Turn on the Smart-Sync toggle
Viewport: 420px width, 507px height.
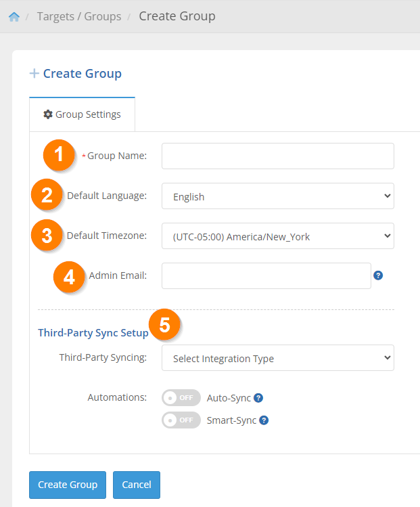[181, 420]
